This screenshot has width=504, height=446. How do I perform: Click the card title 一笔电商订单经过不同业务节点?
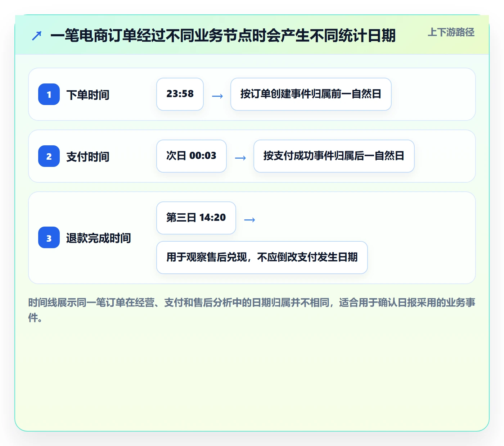pyautogui.click(x=223, y=35)
